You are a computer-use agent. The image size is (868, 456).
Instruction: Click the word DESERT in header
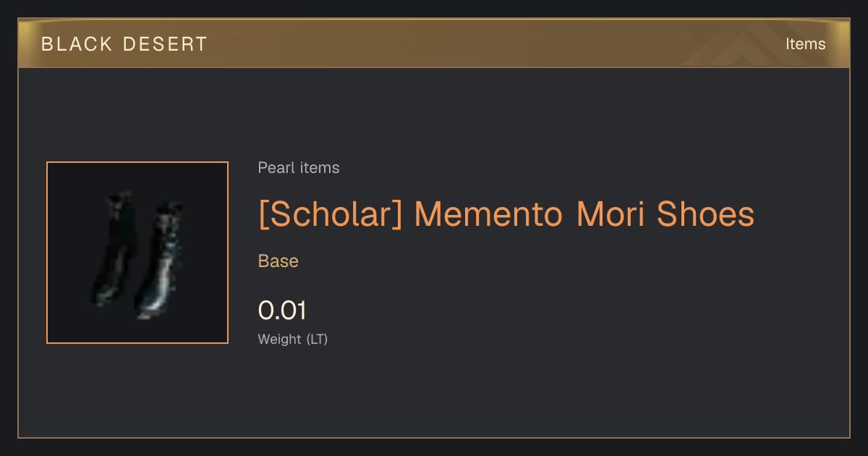[x=164, y=44]
